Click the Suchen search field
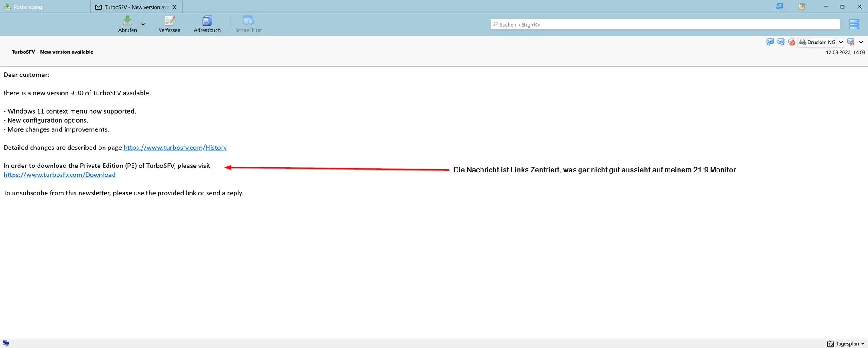The width and height of the screenshot is (868, 348). tap(665, 24)
